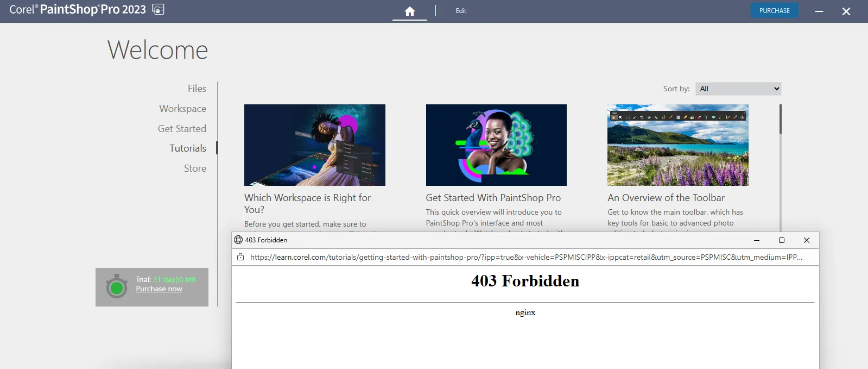The image size is (868, 369).
Task: Open the Workspace section
Action: [x=183, y=109]
